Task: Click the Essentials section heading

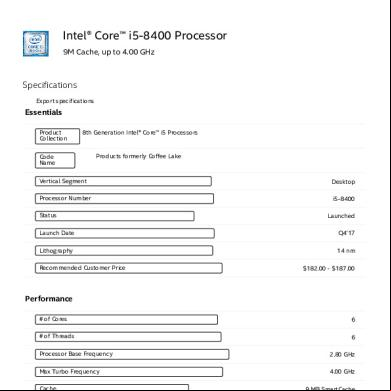Action: (44, 112)
